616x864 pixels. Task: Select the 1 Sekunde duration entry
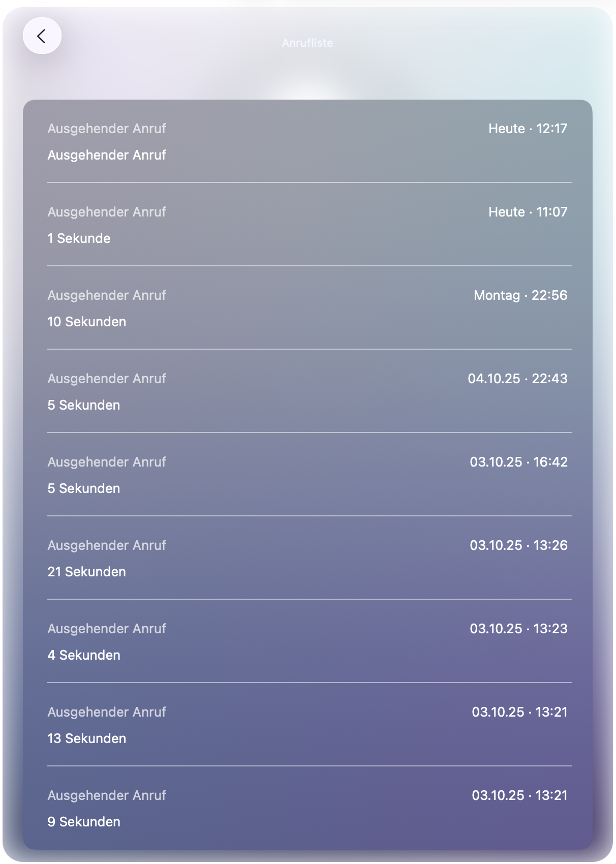click(79, 238)
